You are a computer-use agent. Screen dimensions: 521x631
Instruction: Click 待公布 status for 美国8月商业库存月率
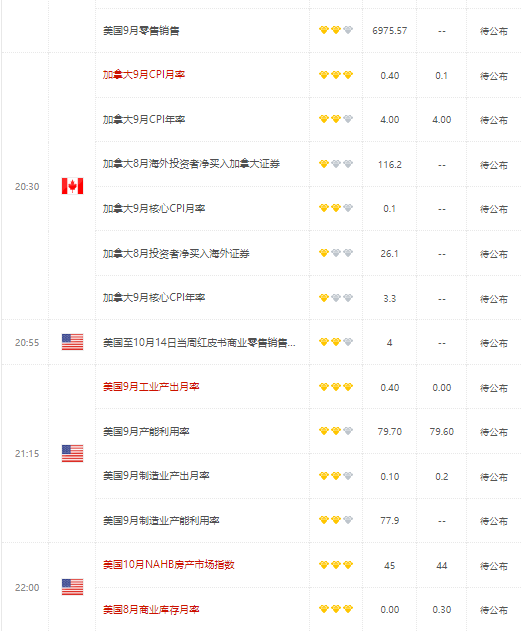(x=494, y=610)
